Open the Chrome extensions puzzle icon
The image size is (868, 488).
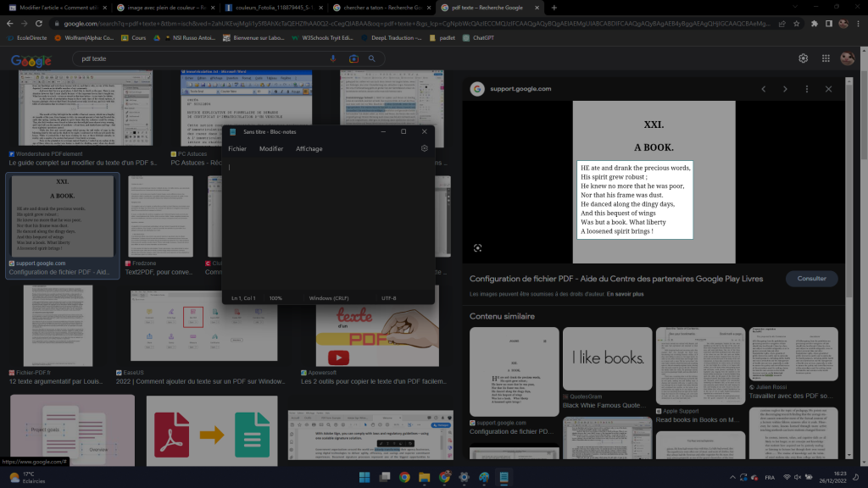[x=815, y=24]
